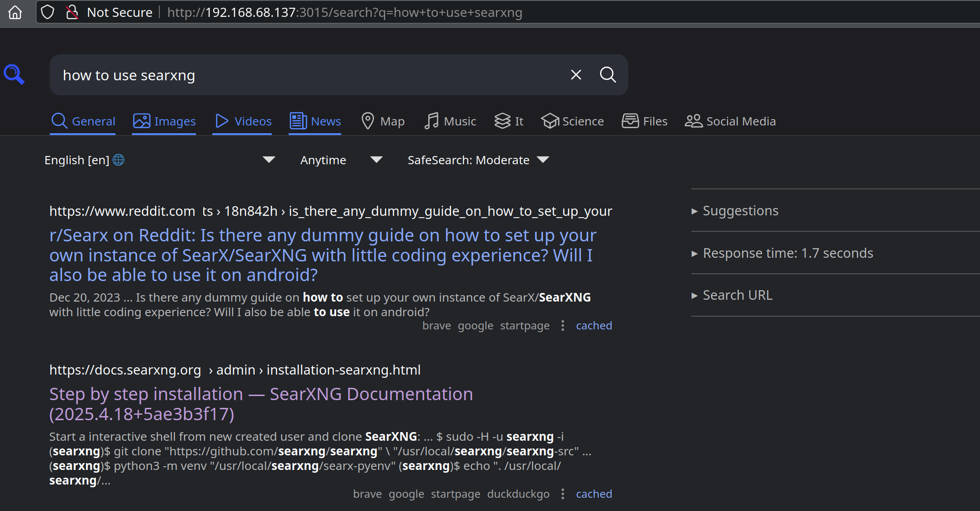Expand the Suggestions section
This screenshot has height=511, width=980.
735,211
